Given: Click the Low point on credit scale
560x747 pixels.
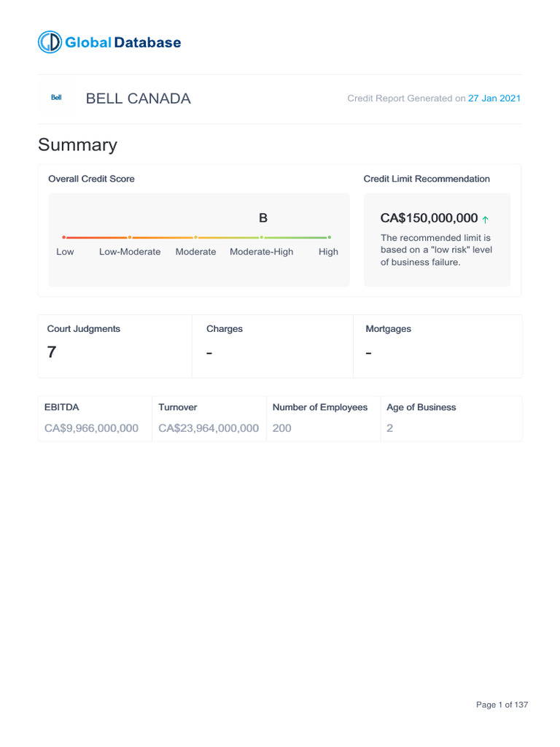Looking at the screenshot, I should click(x=64, y=237).
